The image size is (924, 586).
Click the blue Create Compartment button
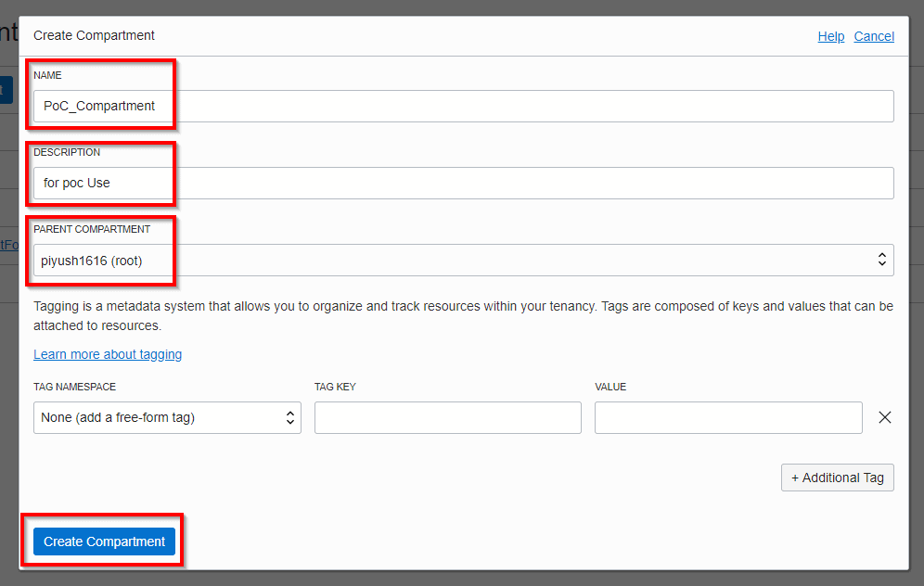[x=104, y=541]
